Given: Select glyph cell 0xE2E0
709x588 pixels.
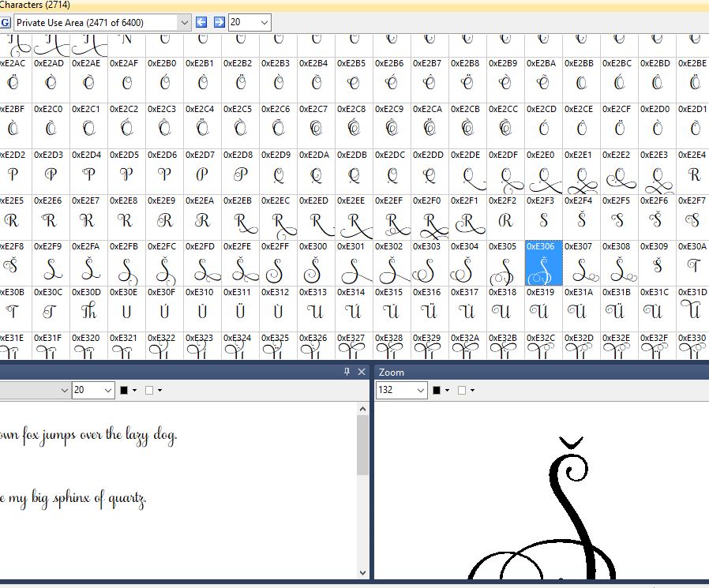Looking at the screenshot, I should 543,171.
